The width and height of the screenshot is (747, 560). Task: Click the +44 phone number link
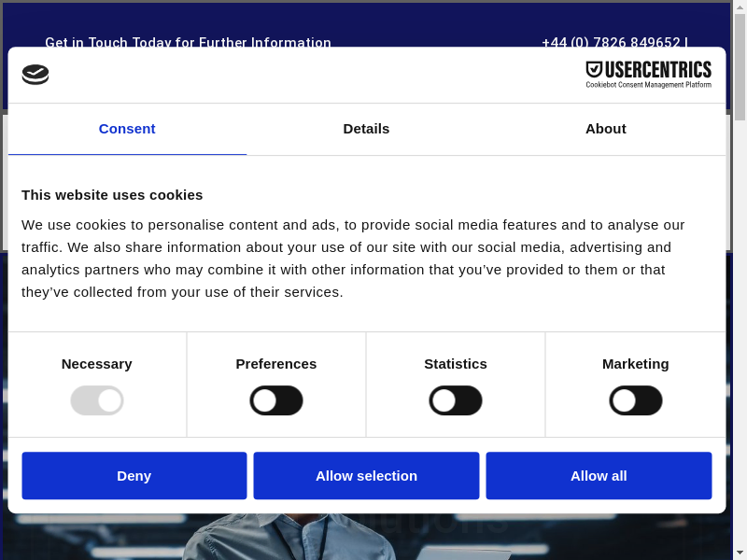(x=611, y=42)
